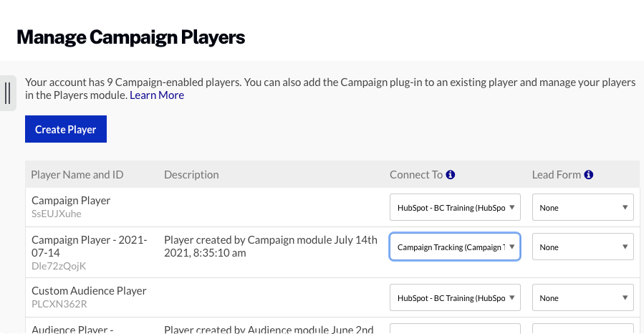Click the Description column header
This screenshot has height=334, width=644.
(191, 175)
